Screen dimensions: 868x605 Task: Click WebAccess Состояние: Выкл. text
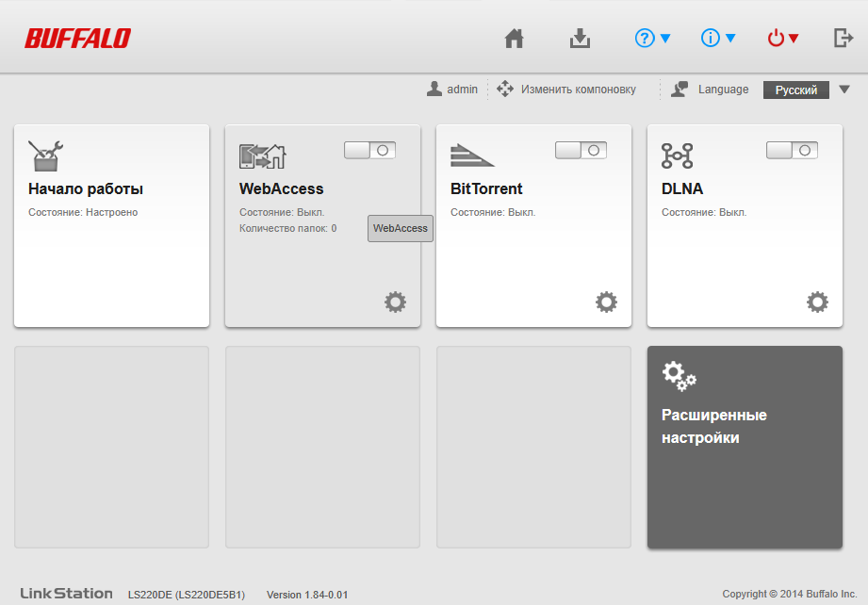coord(282,212)
